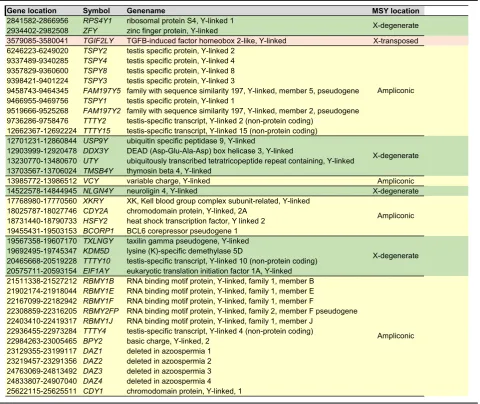Click 'ribosomal protein S4, Y-linked 1' genename
The image size is (480, 404).
[x=180, y=21]
